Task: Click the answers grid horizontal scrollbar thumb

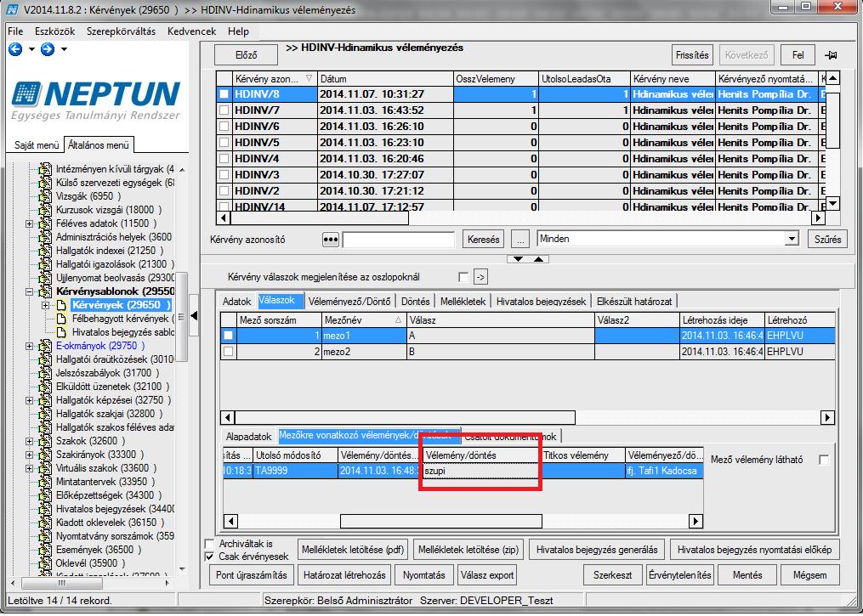Action: click(x=403, y=417)
